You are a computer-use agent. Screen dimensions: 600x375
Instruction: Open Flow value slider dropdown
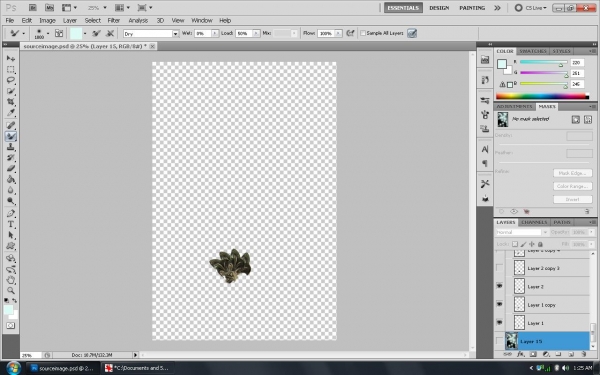pyautogui.click(x=338, y=34)
